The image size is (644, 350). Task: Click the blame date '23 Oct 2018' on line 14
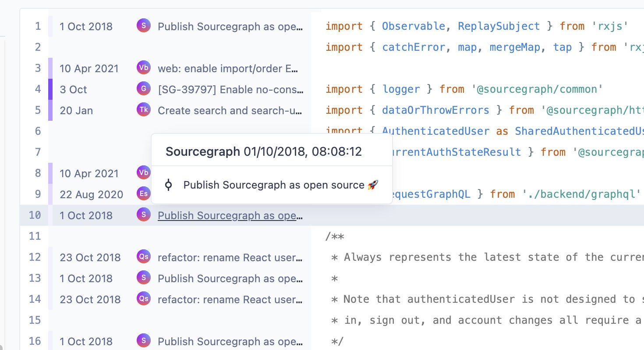[90, 300]
